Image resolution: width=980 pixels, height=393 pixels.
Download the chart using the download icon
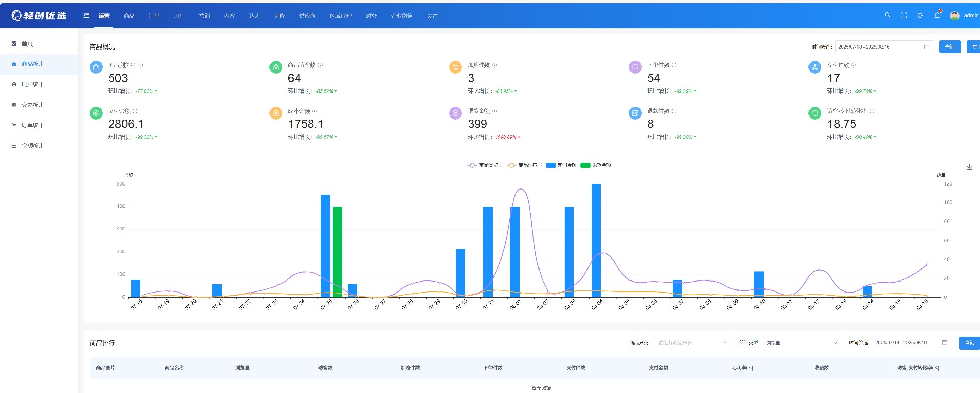[969, 167]
